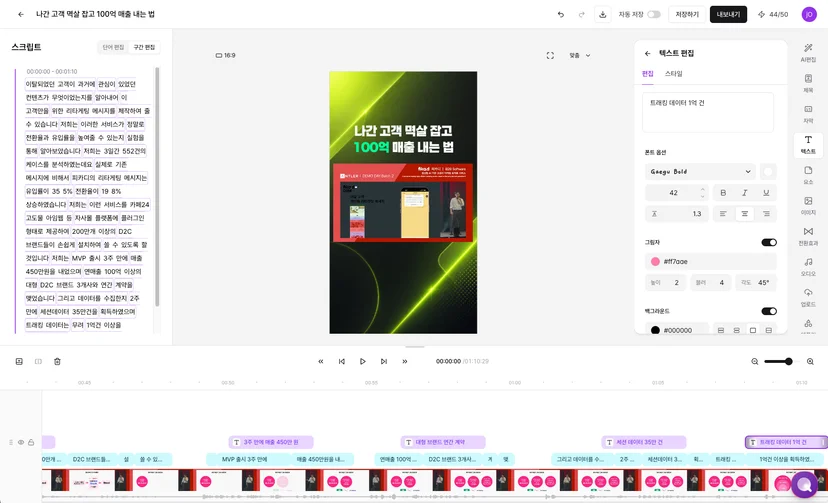Undo the last action
828x503 pixels.
pyautogui.click(x=561, y=14)
